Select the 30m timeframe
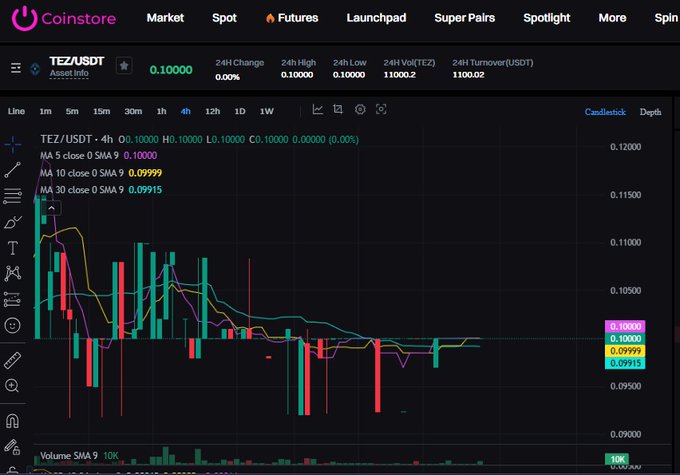This screenshot has width=680, height=475. pos(133,111)
